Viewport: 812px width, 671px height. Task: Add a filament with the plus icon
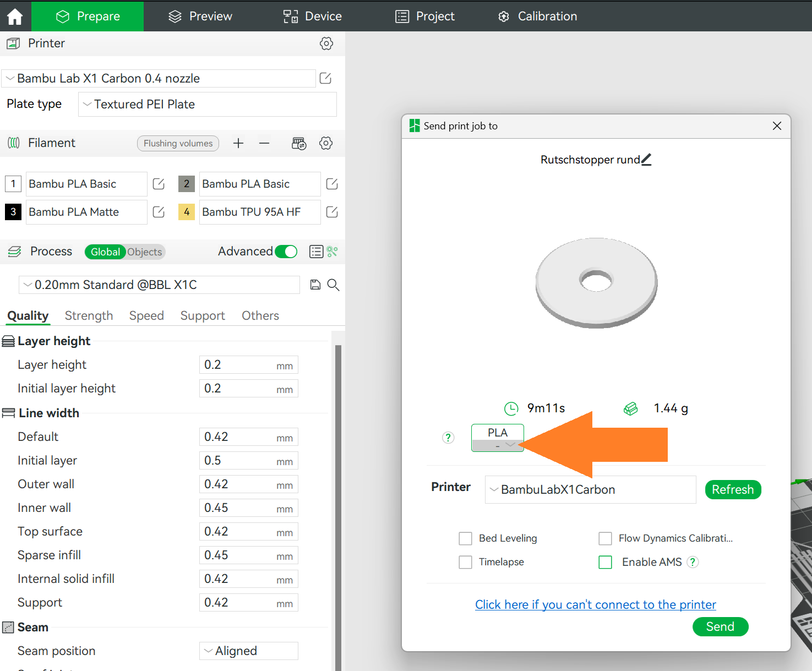coord(238,143)
